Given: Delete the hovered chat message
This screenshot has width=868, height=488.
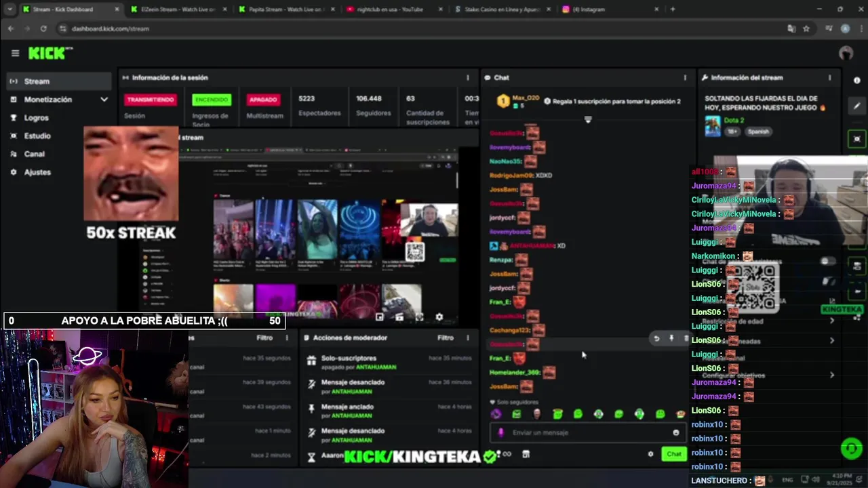Looking at the screenshot, I should [686, 338].
